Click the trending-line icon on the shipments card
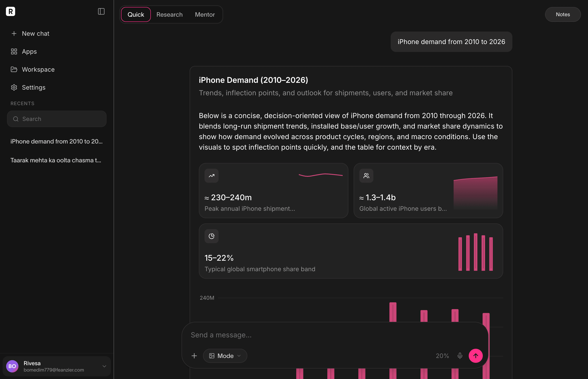The image size is (588, 379). coord(211,175)
